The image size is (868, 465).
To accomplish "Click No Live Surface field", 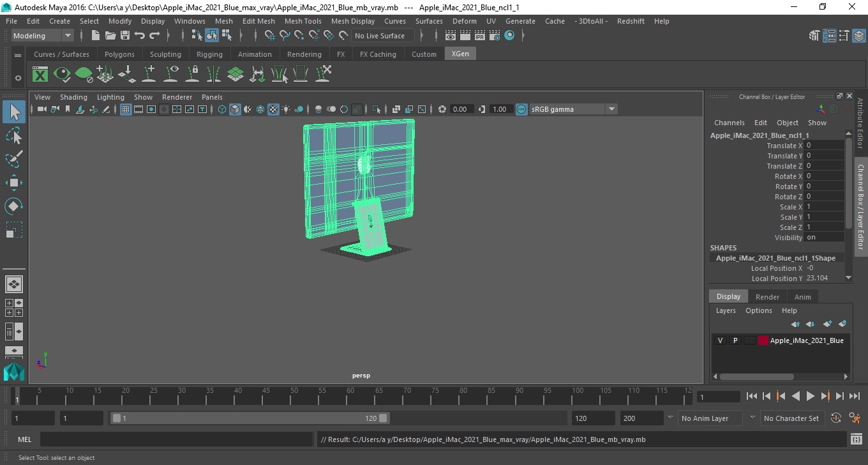I will [382, 36].
